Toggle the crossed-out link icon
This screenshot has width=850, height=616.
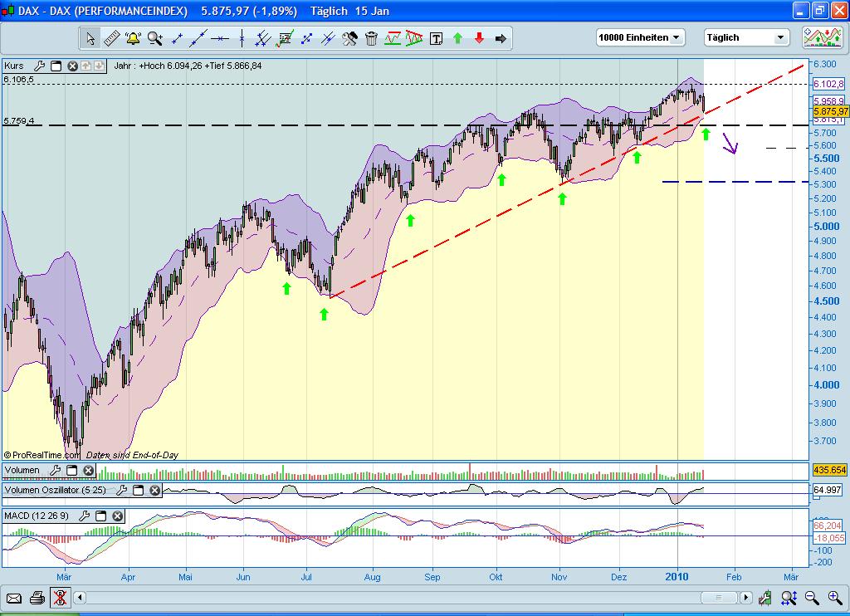60,598
